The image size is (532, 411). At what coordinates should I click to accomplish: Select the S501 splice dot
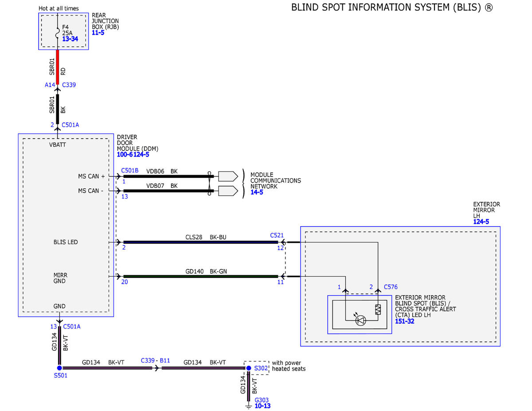(x=59, y=368)
